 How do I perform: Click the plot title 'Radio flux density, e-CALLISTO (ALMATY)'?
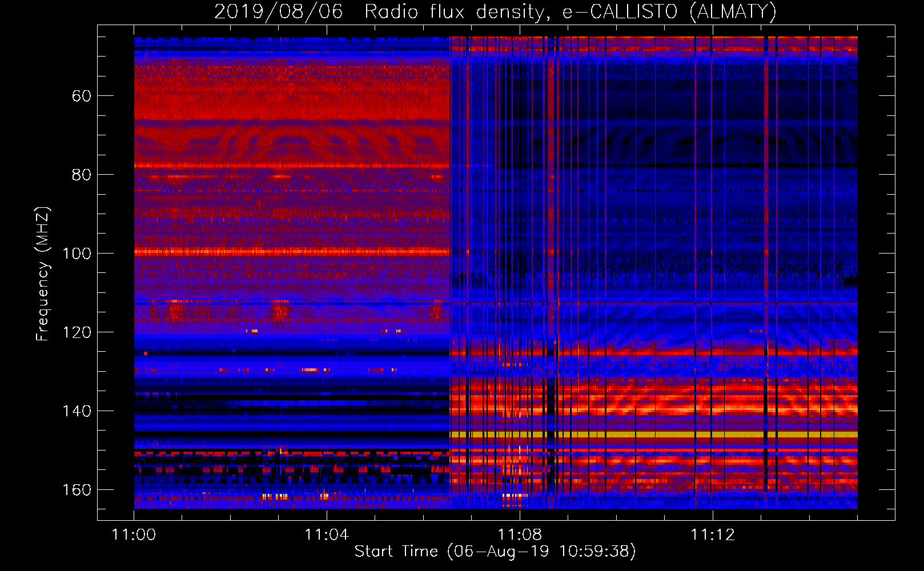click(x=571, y=12)
